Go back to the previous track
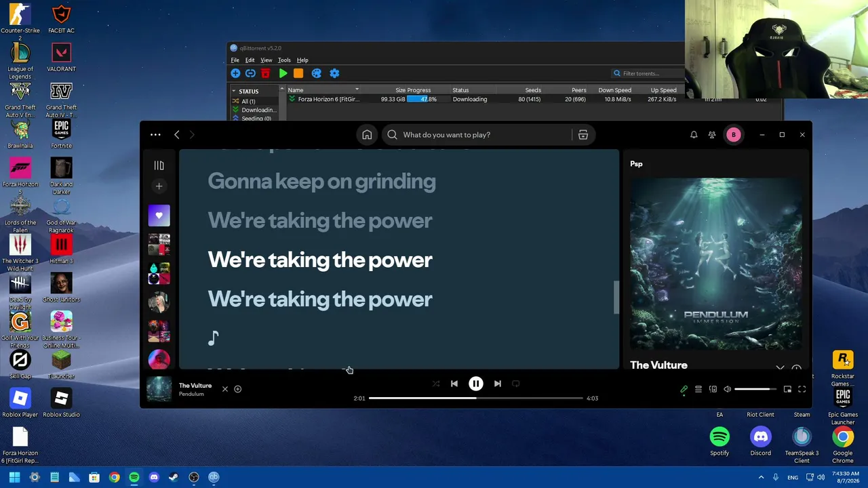The width and height of the screenshot is (868, 488). pos(454,384)
